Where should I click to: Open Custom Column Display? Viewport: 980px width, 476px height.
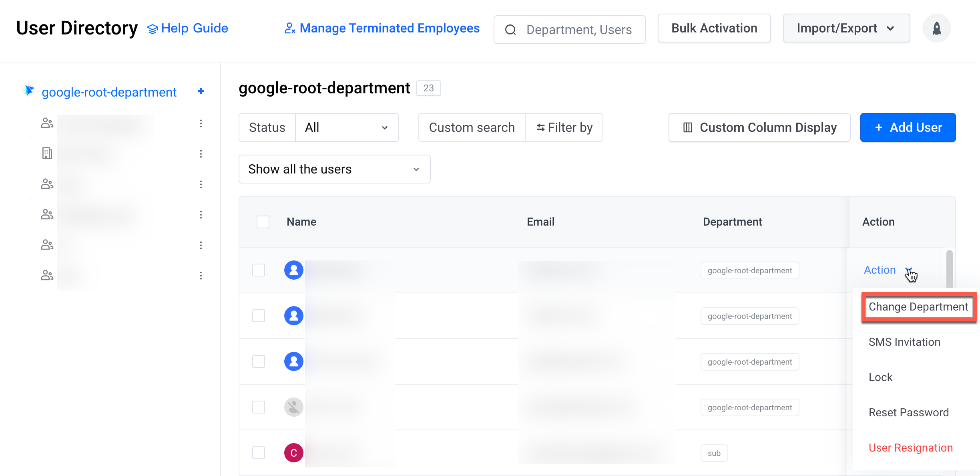point(759,127)
